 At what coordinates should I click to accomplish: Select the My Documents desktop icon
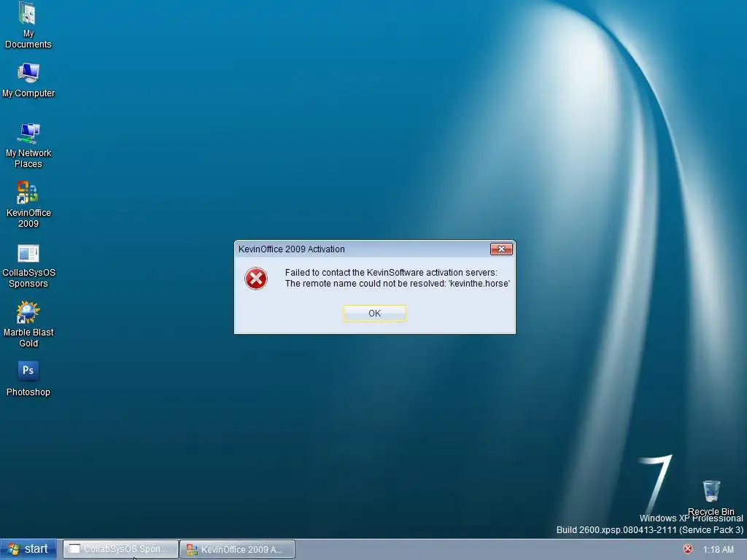coord(28,25)
